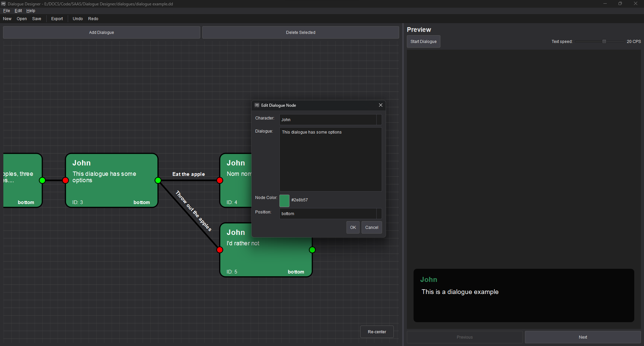Image resolution: width=644 pixels, height=346 pixels.
Task: Click the green output socket on node ID 3
Action: coord(158,181)
